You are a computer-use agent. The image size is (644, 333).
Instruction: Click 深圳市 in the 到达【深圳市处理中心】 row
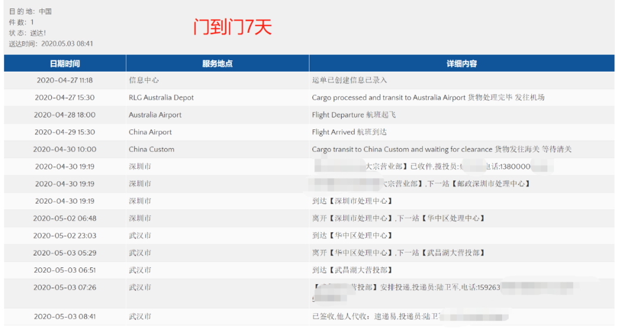point(140,201)
